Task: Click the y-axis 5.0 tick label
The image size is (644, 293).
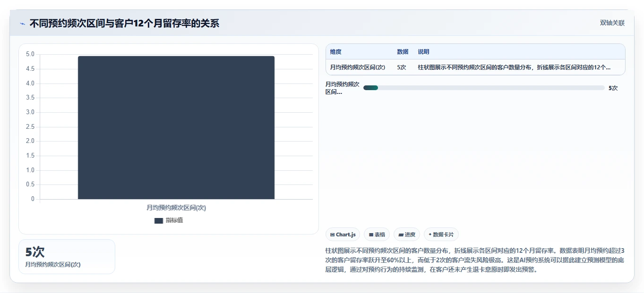Action: pyautogui.click(x=30, y=54)
